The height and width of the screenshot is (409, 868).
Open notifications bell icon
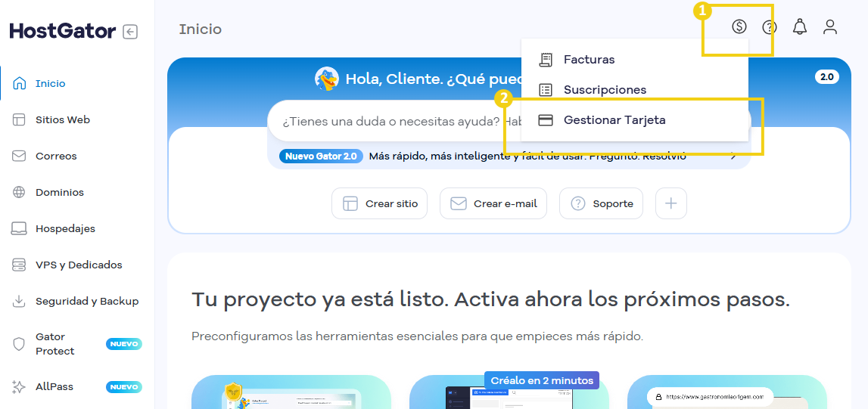click(800, 26)
